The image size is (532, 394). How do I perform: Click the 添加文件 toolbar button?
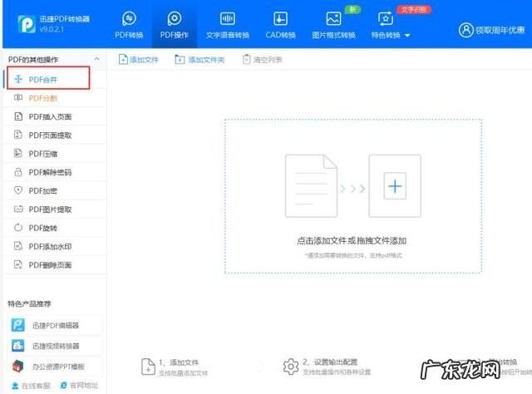pos(139,60)
